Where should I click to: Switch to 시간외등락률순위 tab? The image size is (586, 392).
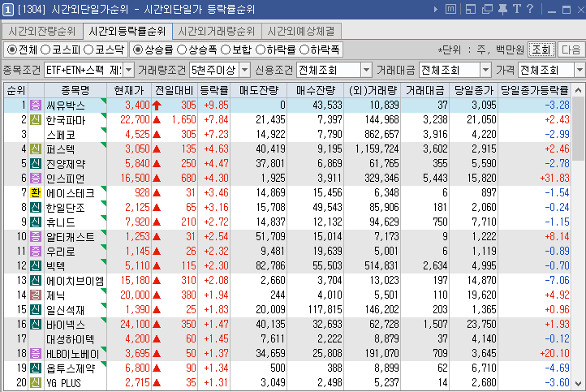coord(127,31)
